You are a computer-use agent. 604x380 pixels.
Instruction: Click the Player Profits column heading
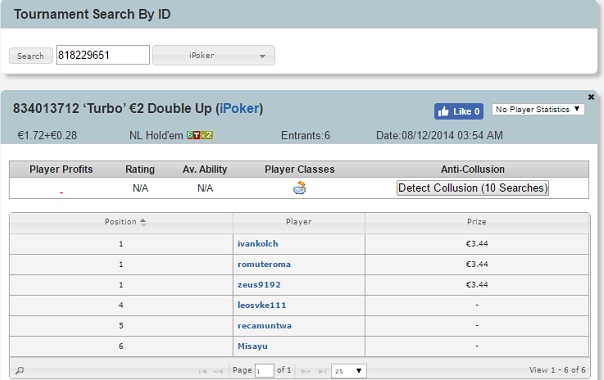[61, 169]
